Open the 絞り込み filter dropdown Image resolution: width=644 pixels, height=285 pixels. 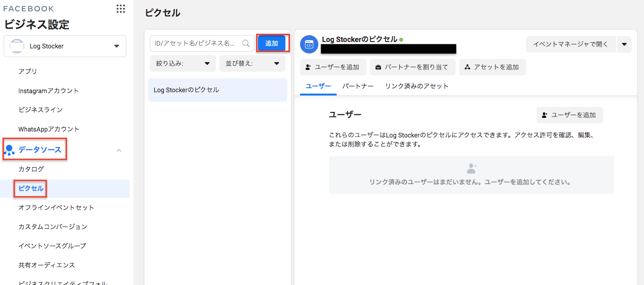(183, 64)
